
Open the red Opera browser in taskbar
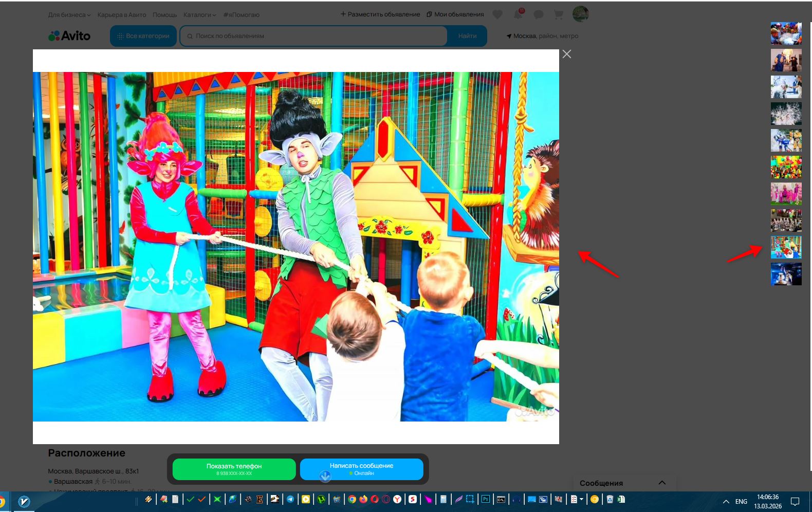point(375,499)
